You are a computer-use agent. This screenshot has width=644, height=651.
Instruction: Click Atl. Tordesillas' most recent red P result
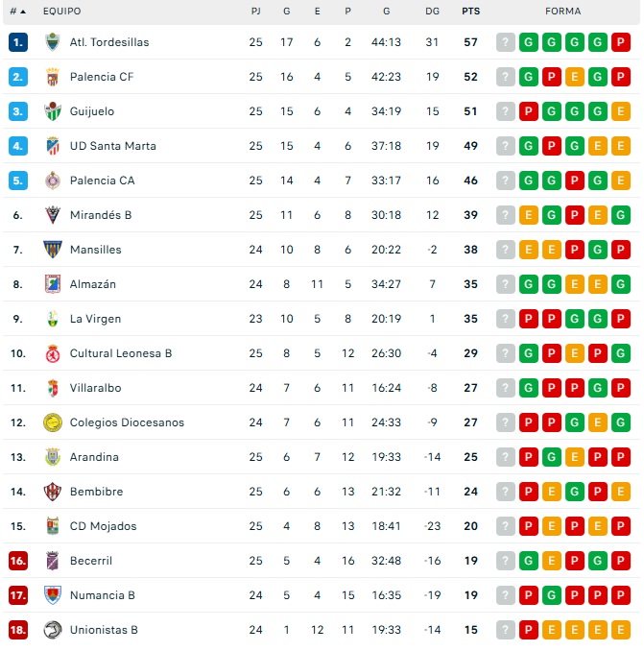[x=620, y=42]
